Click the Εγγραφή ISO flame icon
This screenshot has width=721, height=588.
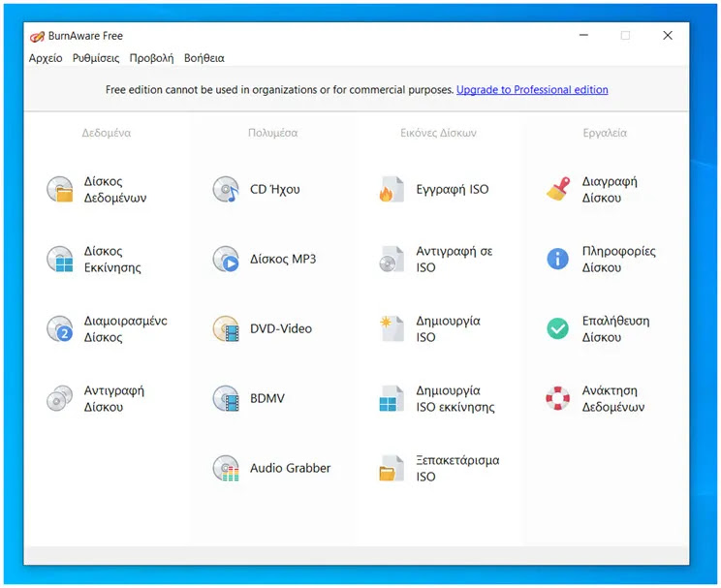(x=392, y=190)
